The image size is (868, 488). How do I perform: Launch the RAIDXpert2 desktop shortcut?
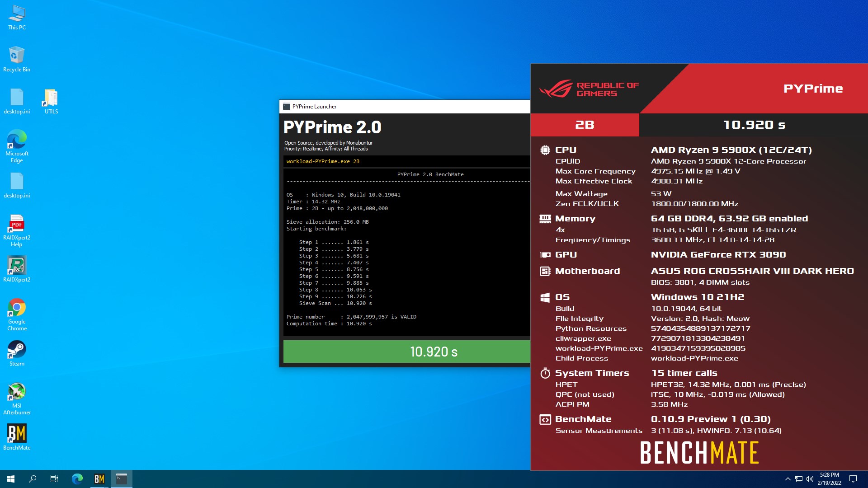click(x=17, y=269)
